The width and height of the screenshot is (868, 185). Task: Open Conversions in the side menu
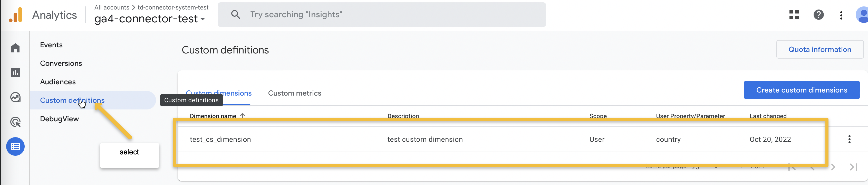coord(61,63)
